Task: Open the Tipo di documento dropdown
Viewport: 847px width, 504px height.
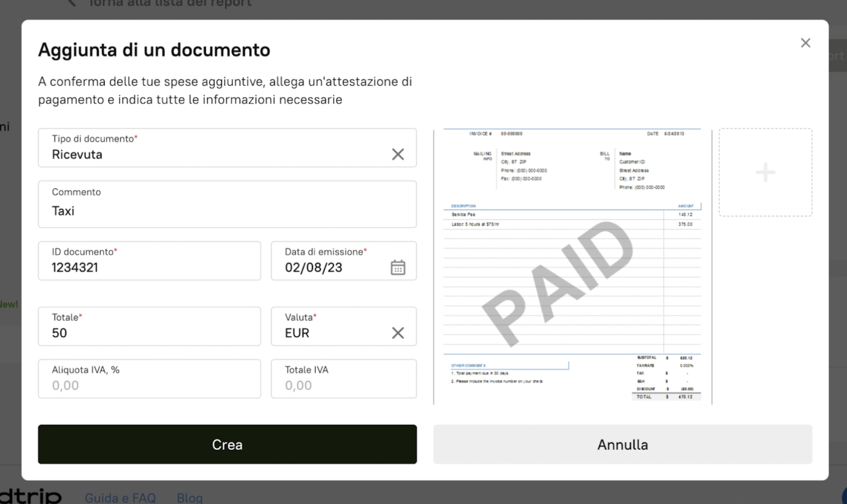Action: [x=216, y=148]
